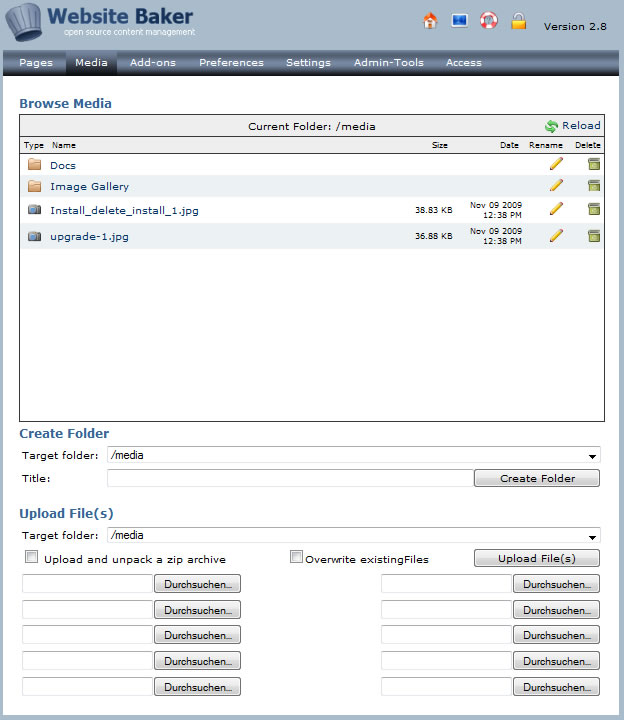Click the last left-column Durchsuchen button
The width and height of the screenshot is (624, 720).
click(x=197, y=687)
